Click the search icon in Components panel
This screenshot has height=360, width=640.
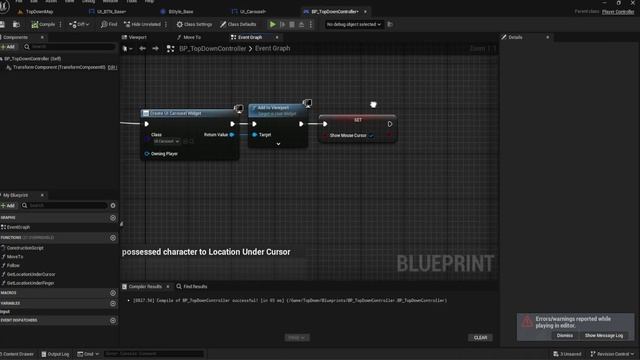27,47
